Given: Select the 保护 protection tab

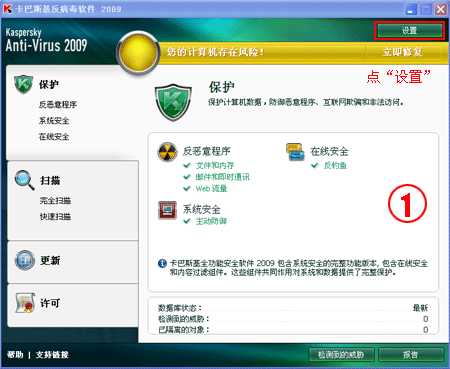Looking at the screenshot, I should [49, 84].
